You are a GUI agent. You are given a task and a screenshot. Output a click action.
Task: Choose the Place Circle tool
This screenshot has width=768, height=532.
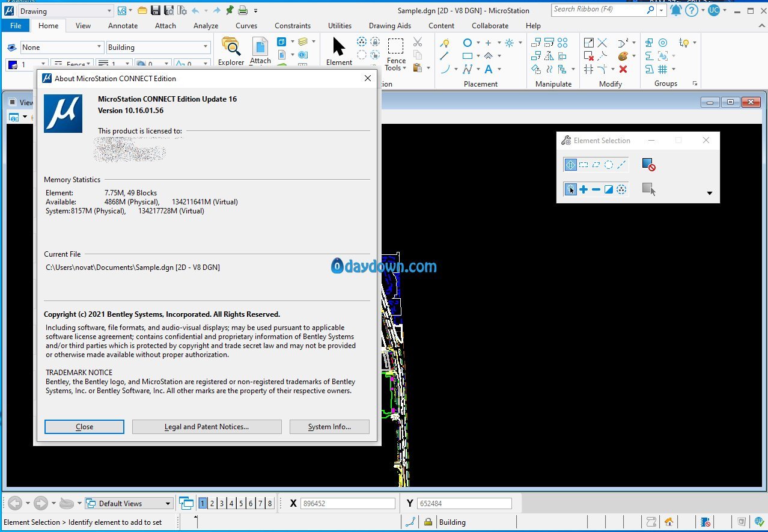(468, 43)
